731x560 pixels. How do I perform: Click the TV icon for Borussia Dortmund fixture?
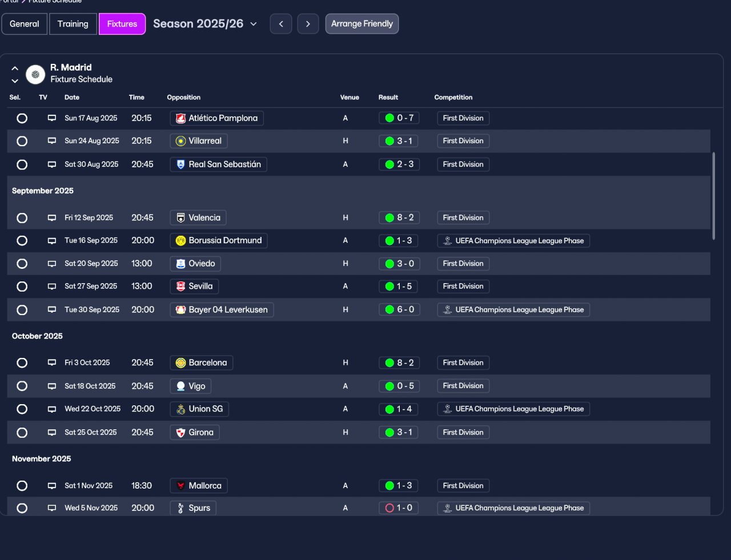[52, 241]
